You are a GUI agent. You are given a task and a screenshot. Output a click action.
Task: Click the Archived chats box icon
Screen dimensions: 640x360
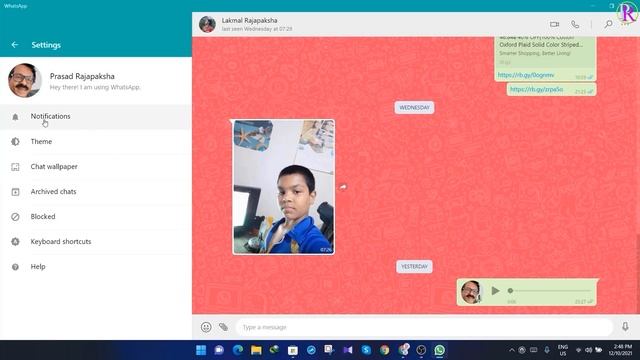point(15,192)
